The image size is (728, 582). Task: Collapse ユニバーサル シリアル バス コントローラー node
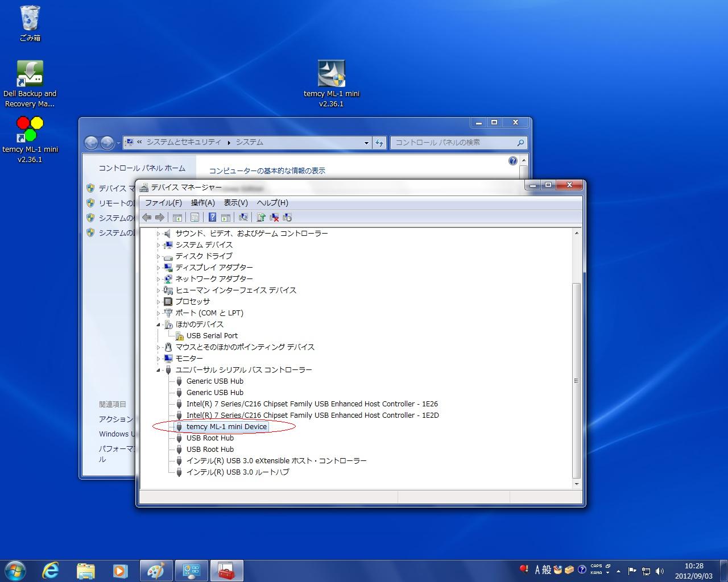tap(159, 370)
